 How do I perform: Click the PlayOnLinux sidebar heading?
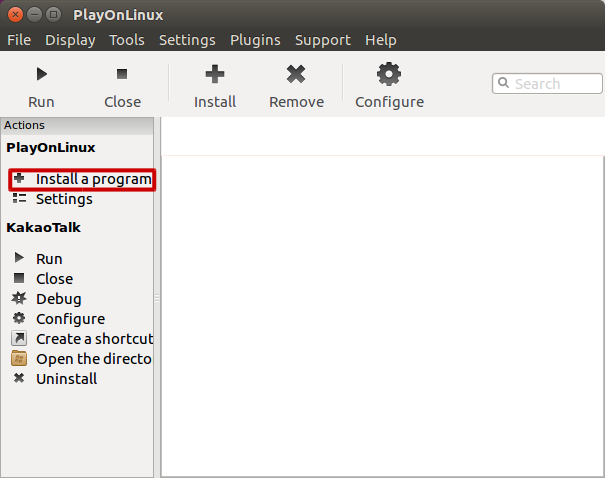51,148
